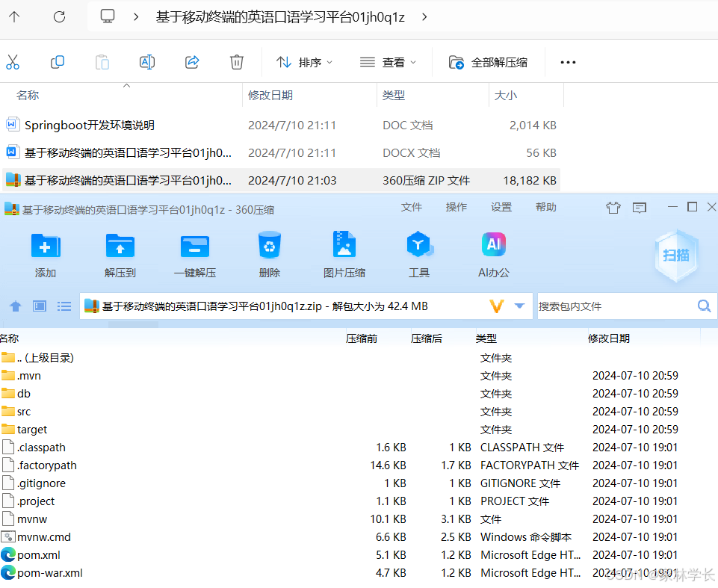This screenshot has height=588, width=718.
Task: Refresh the Explorer folder view
Action: point(60,17)
